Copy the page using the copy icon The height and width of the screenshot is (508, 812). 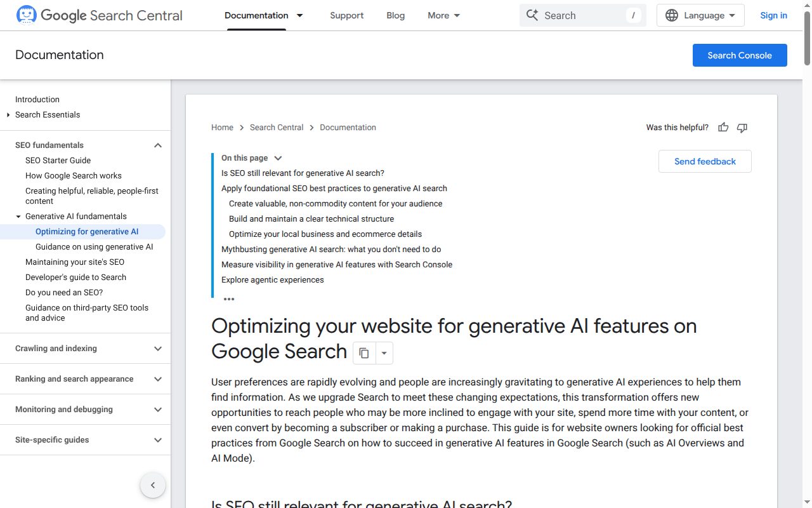[x=364, y=353]
